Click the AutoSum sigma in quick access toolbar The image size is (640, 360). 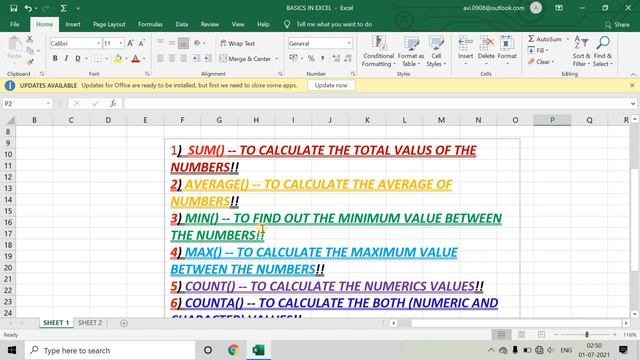[x=64, y=8]
